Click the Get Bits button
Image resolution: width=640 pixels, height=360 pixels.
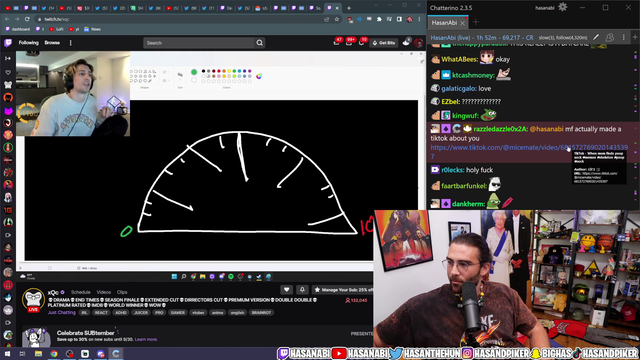tap(384, 43)
